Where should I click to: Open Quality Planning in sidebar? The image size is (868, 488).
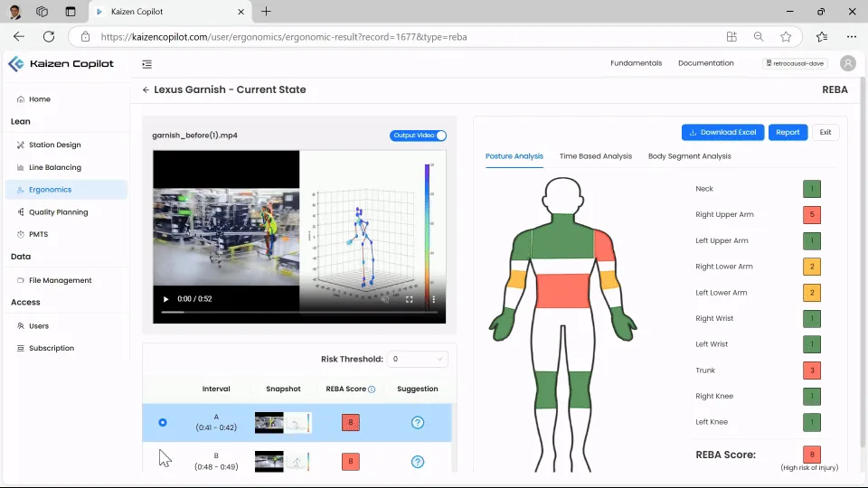pyautogui.click(x=66, y=212)
